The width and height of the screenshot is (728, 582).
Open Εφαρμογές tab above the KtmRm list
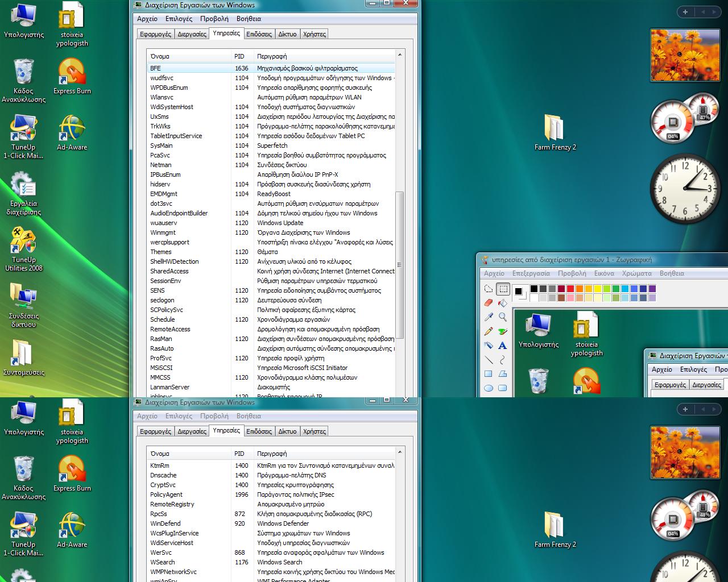(155, 431)
